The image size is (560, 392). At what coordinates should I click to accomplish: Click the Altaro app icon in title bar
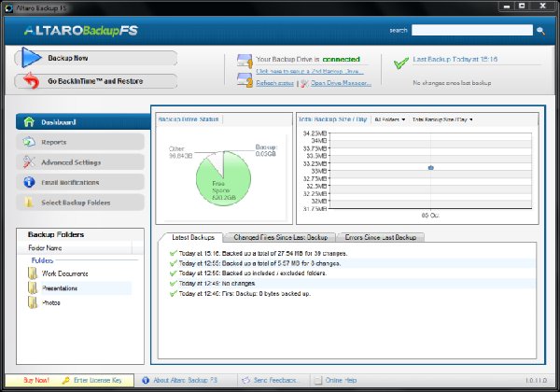click(8, 7)
